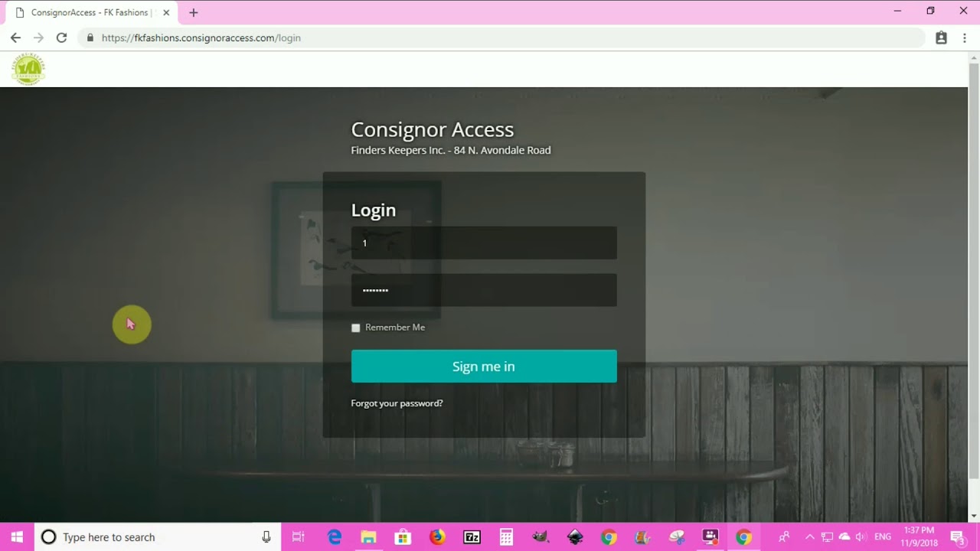Check the Remember Me checkbox
Screen dimensions: 980x551
pyautogui.click(x=355, y=328)
